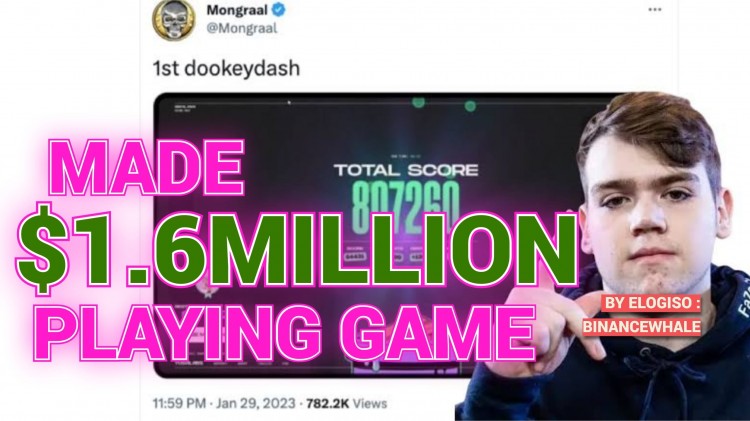Click the 782.2K Views count
This screenshot has height=421, width=750.
[x=346, y=403]
